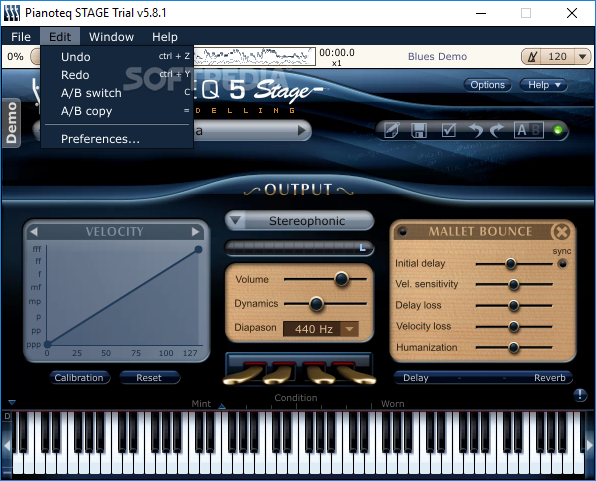
Task: Toggle Mallet Bounce power switch
Action: [403, 231]
